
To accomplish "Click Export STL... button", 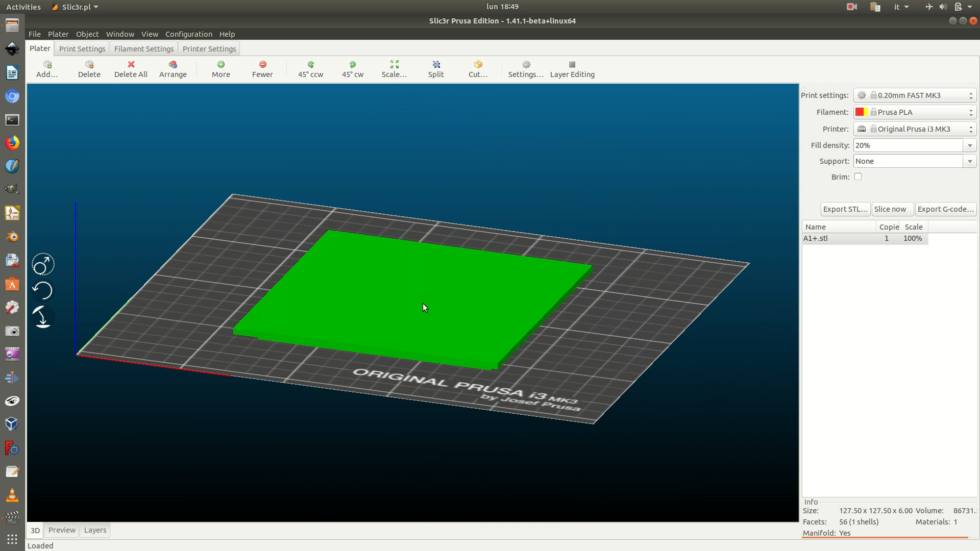I will [845, 209].
